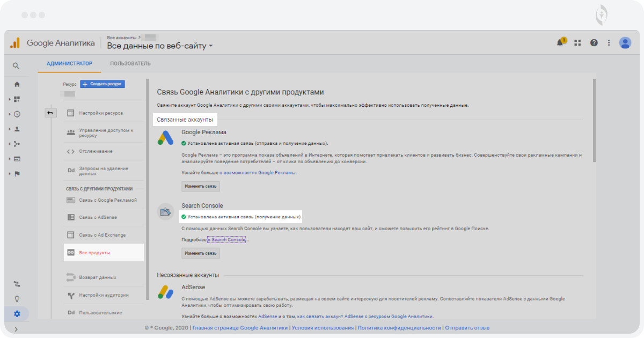Open the notifications bell
The image size is (644, 338).
[x=560, y=43]
